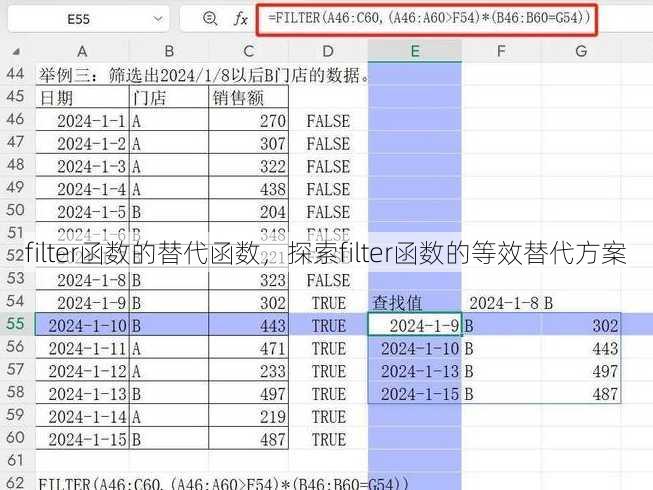The height and width of the screenshot is (490, 653).
Task: Click result value 487 in column G
Action: tap(581, 394)
